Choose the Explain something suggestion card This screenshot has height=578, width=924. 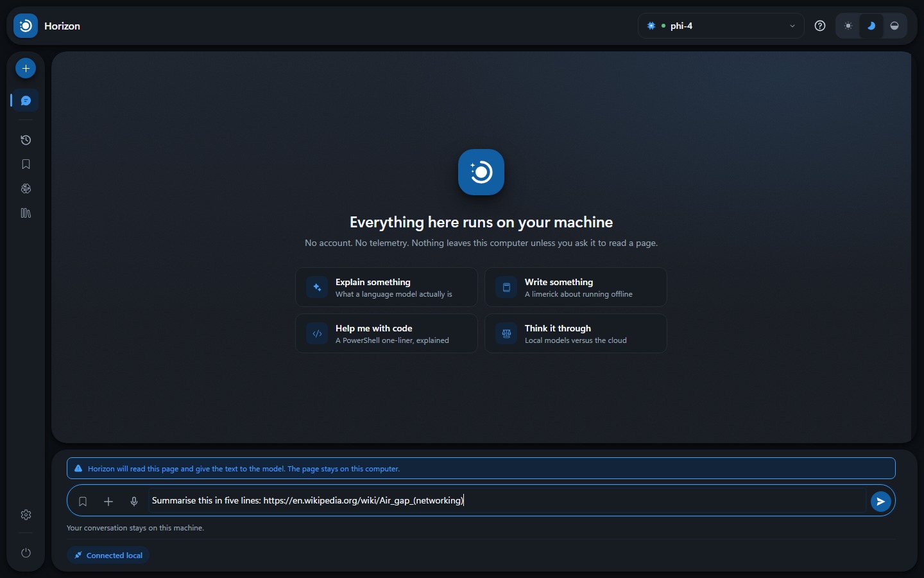point(386,287)
